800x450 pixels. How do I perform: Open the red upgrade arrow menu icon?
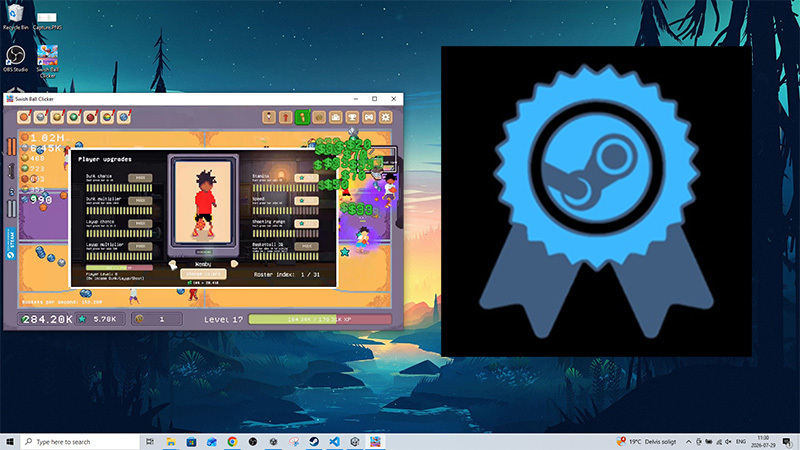[286, 117]
